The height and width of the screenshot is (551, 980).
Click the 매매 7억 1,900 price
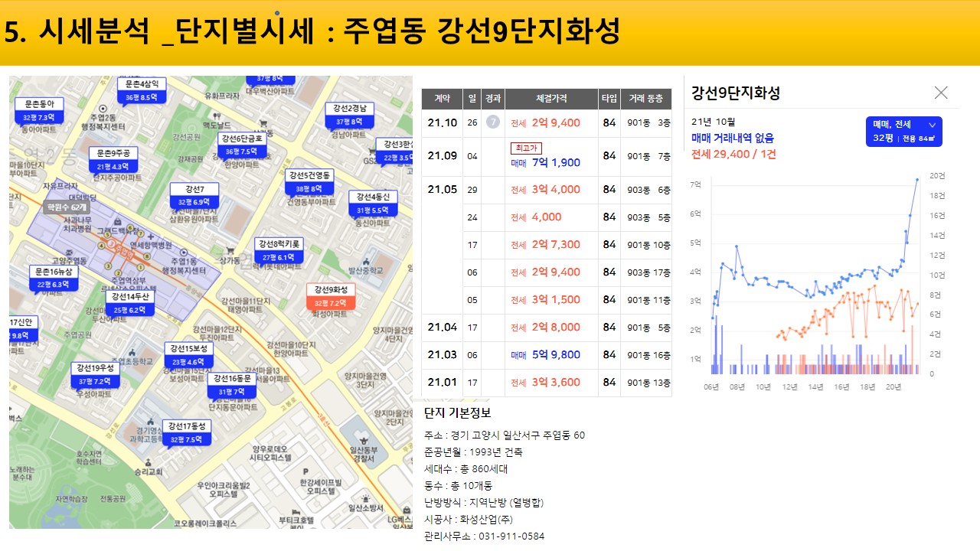[x=546, y=162]
